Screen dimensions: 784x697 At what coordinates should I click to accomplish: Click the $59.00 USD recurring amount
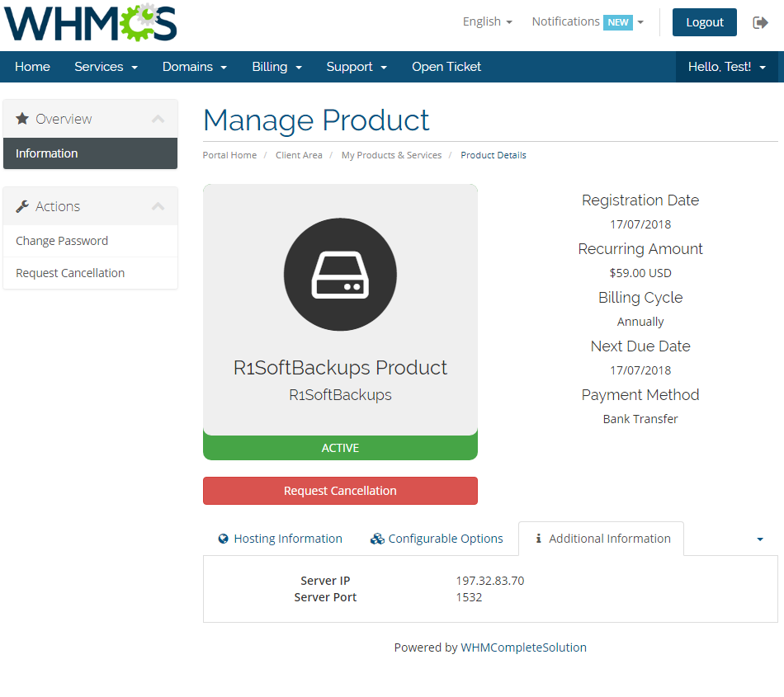[640, 273]
